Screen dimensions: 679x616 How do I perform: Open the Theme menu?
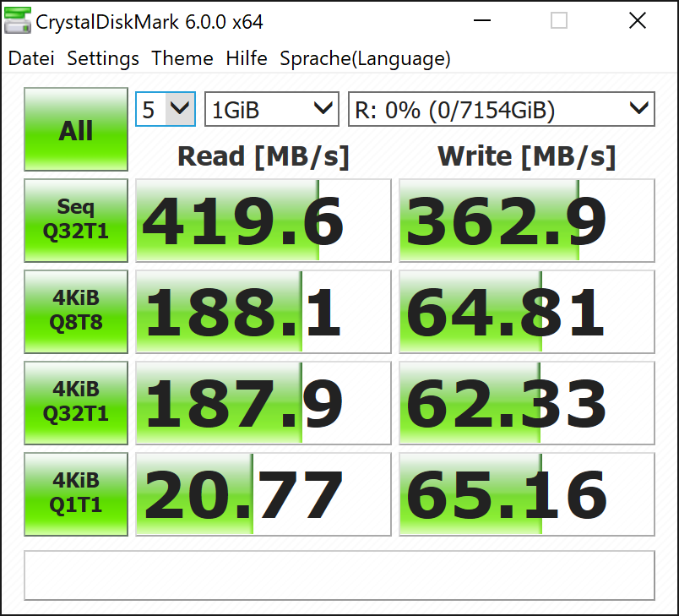click(x=182, y=59)
